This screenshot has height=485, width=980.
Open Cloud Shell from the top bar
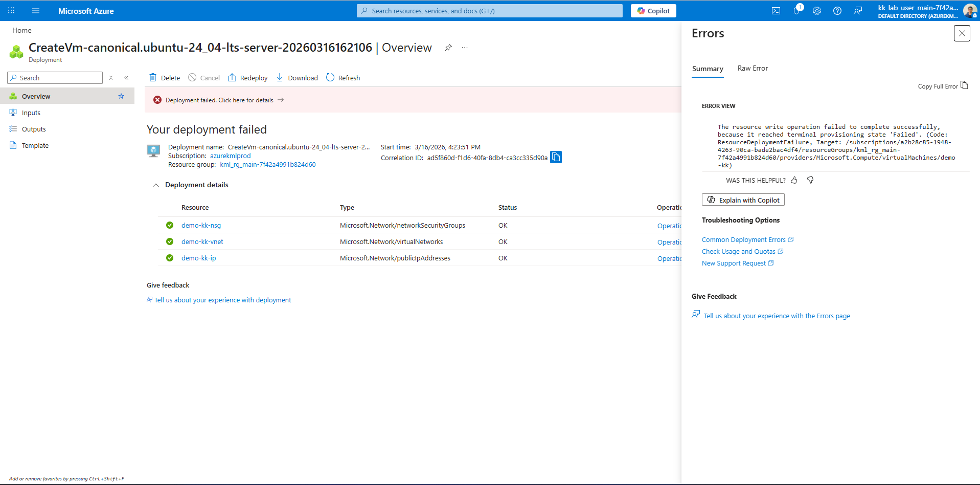(776, 11)
